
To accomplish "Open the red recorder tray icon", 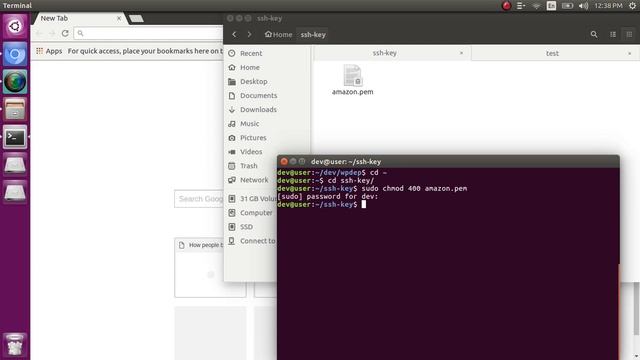I will tap(506, 6).
